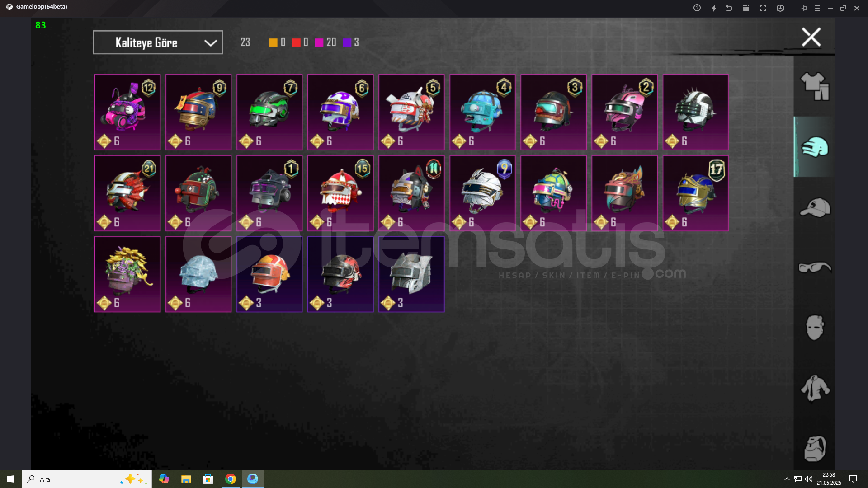Open the Gameloop multi-window grid icon
The width and height of the screenshot is (868, 488).
[x=746, y=8]
